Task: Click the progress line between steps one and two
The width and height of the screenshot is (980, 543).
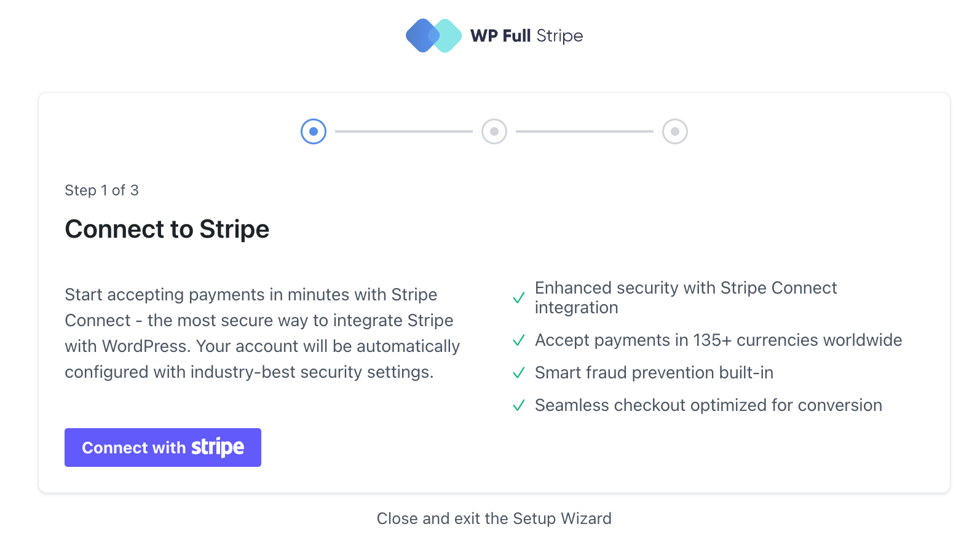Action: (404, 131)
